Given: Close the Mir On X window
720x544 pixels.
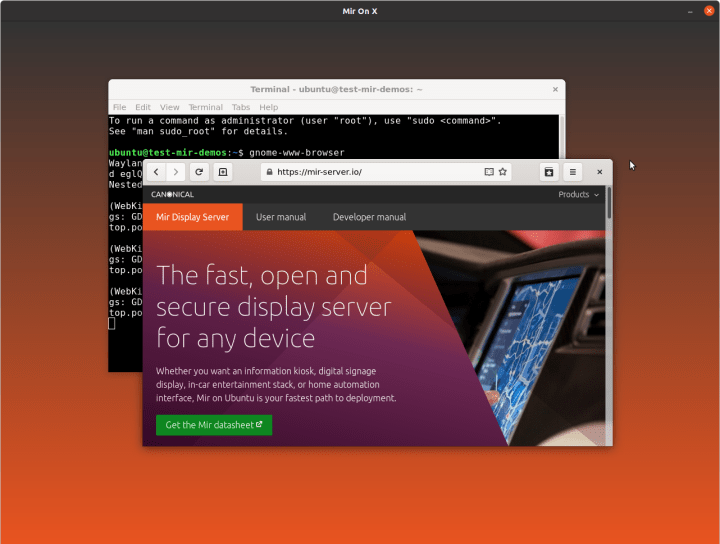Looking at the screenshot, I should pyautogui.click(x=709, y=11).
